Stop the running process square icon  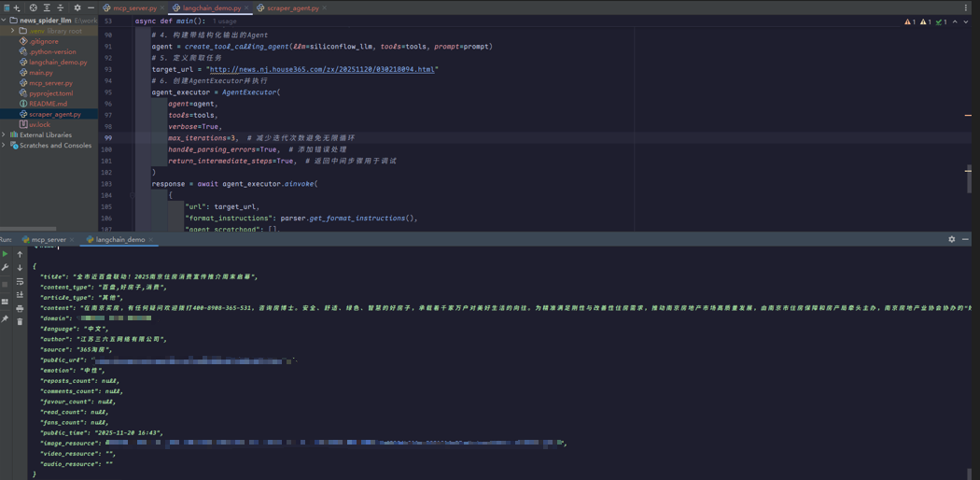(5, 285)
